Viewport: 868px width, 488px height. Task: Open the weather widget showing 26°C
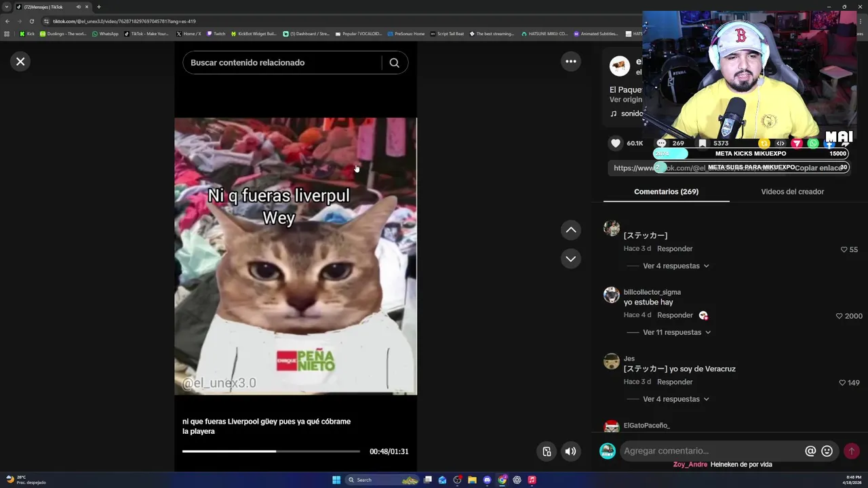coord(24,480)
